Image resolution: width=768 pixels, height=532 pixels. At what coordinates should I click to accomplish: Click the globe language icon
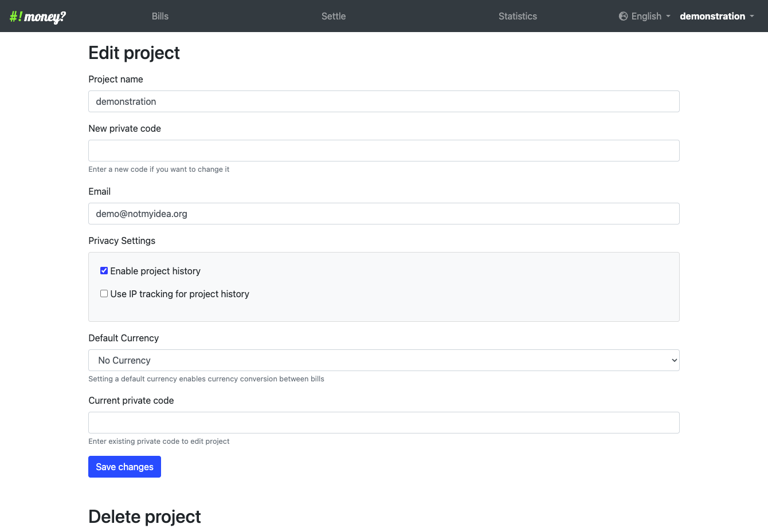point(623,16)
